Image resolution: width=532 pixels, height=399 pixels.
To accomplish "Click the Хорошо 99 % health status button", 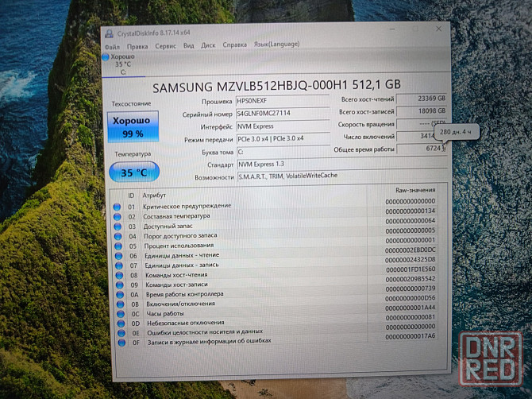I will click(133, 126).
